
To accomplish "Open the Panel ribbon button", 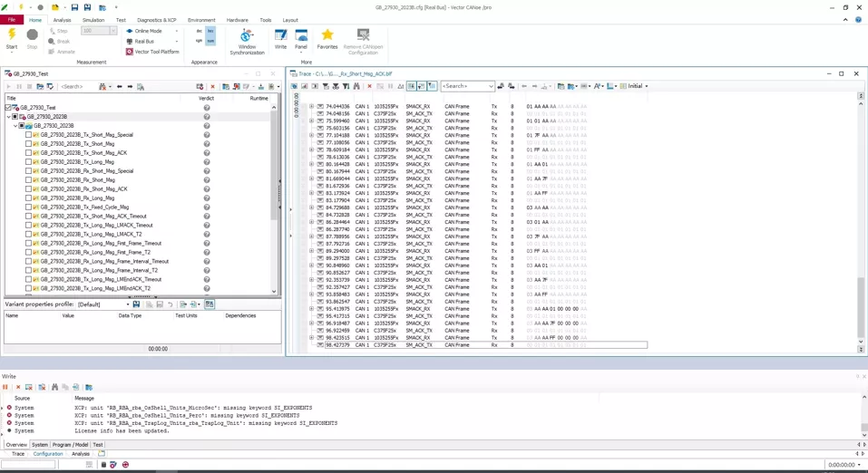I will pyautogui.click(x=301, y=39).
